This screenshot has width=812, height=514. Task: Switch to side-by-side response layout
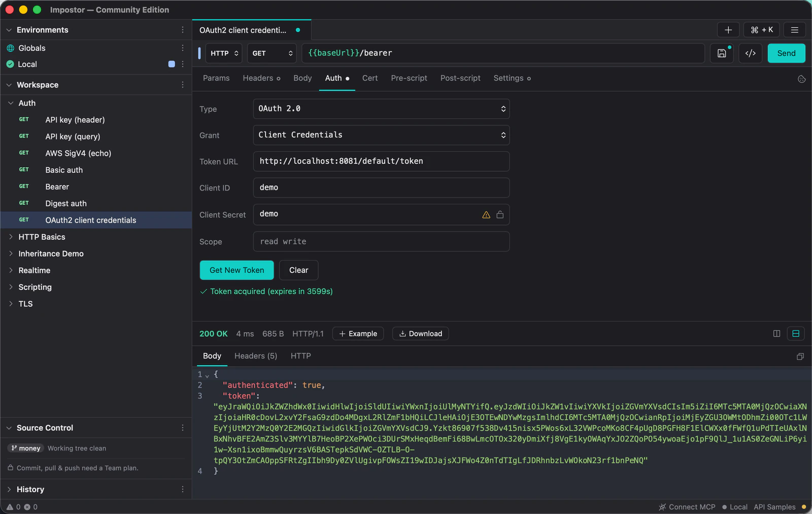click(776, 334)
